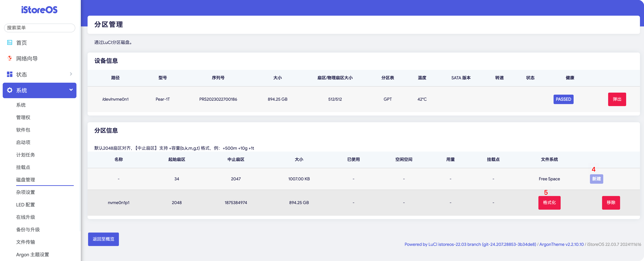Screen dimensions: 644x261
Task: Click the end sector 1875384974 value
Action: (x=236, y=203)
